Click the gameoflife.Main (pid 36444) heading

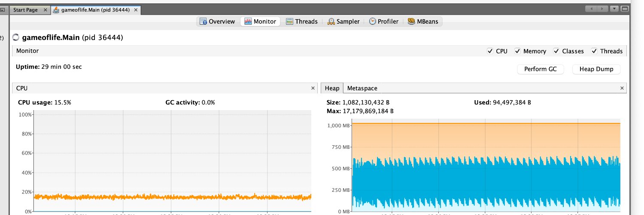pos(73,37)
